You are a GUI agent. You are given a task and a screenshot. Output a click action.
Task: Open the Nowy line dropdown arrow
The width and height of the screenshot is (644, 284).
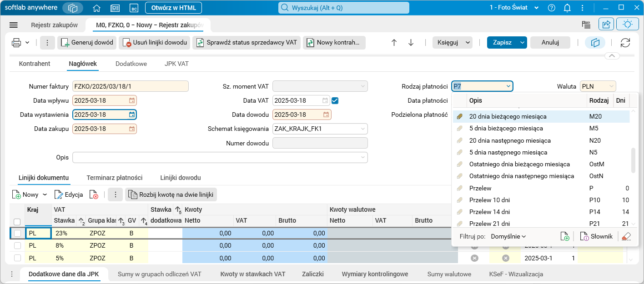pos(45,194)
